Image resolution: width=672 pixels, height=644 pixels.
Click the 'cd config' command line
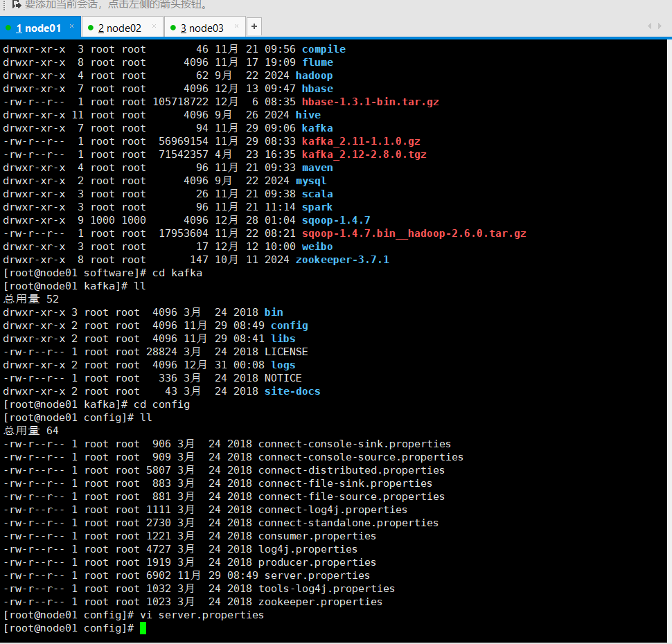(96, 405)
